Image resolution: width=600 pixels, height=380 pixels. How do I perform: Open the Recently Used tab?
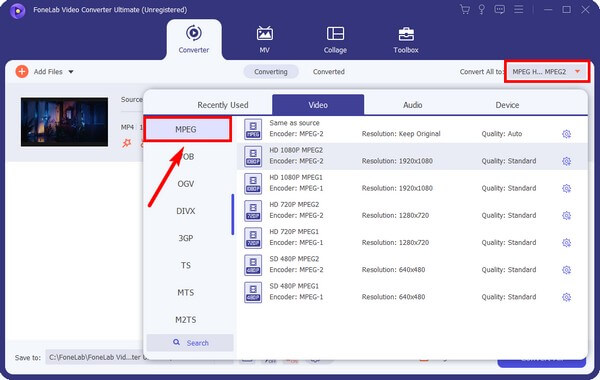tap(223, 105)
